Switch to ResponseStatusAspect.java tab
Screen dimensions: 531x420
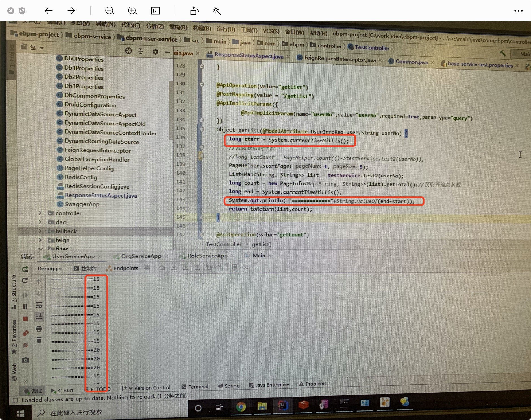tap(249, 55)
